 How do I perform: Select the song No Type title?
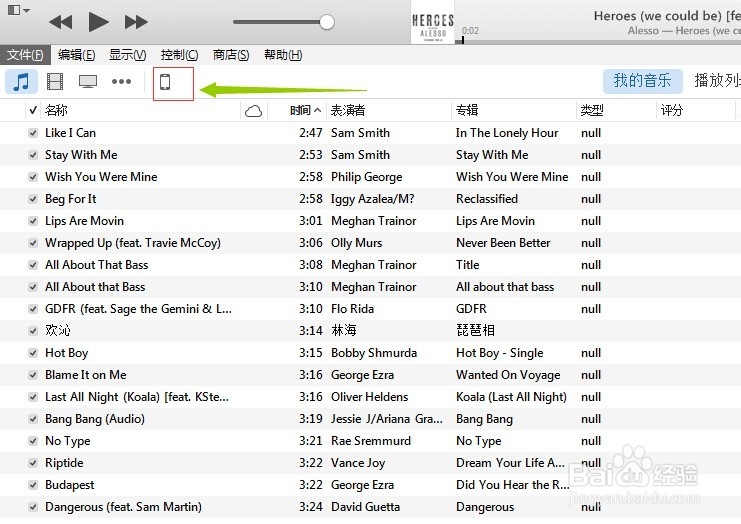(68, 441)
